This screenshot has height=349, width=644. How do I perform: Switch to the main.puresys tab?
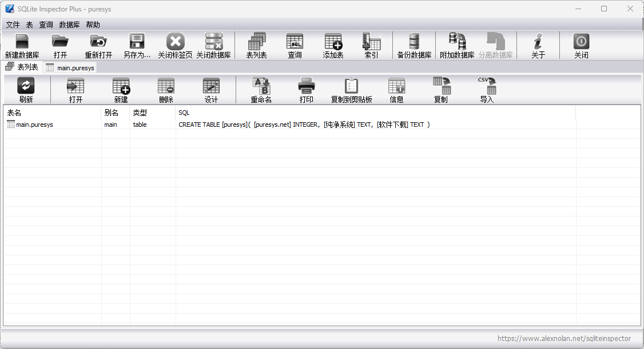pyautogui.click(x=70, y=67)
